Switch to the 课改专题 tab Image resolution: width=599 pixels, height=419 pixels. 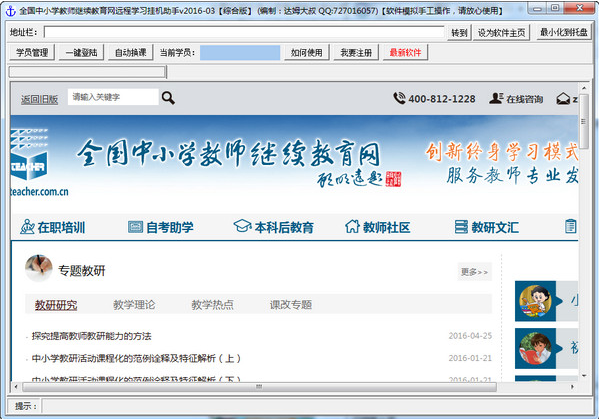click(291, 305)
